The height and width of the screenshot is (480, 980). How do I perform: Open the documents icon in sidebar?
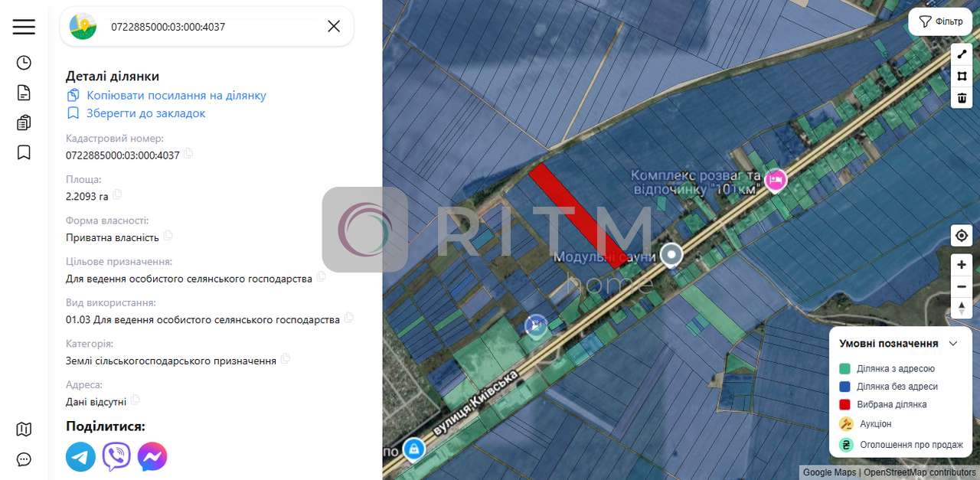(x=24, y=93)
